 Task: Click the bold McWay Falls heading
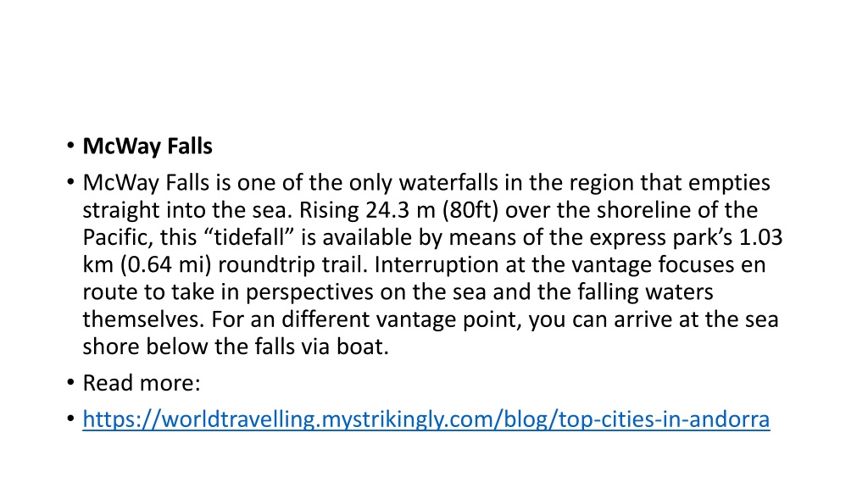click(x=147, y=147)
